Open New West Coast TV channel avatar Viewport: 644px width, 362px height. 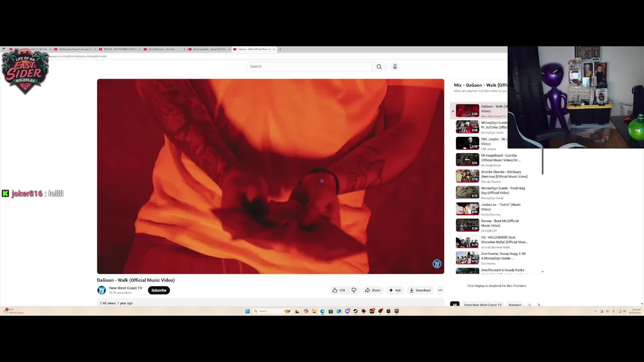point(101,290)
